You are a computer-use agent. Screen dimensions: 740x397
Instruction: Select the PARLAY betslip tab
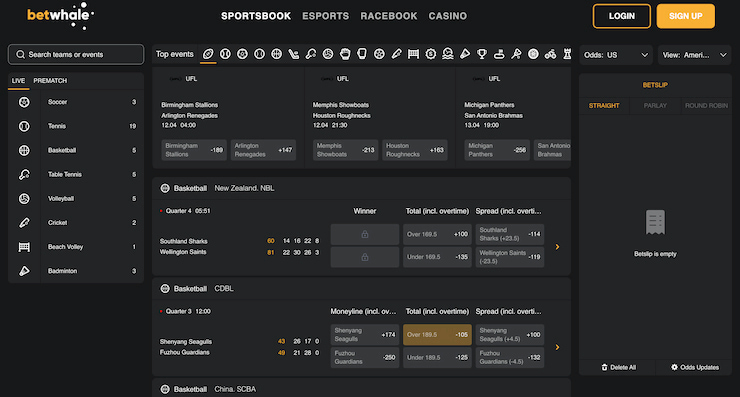pyautogui.click(x=655, y=106)
